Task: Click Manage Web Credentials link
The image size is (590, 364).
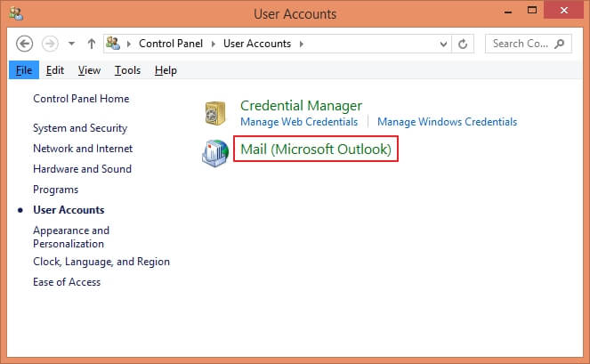Action: 299,122
